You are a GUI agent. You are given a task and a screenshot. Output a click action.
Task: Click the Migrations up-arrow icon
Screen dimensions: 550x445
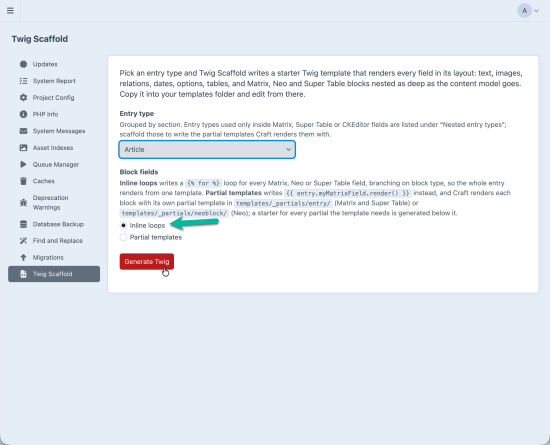[x=23, y=257]
